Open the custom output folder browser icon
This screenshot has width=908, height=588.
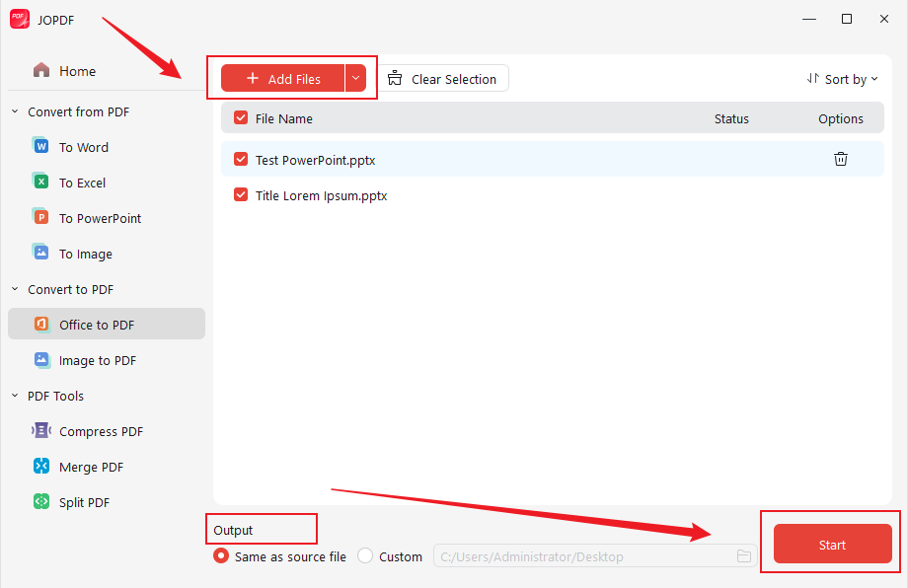[x=743, y=555]
